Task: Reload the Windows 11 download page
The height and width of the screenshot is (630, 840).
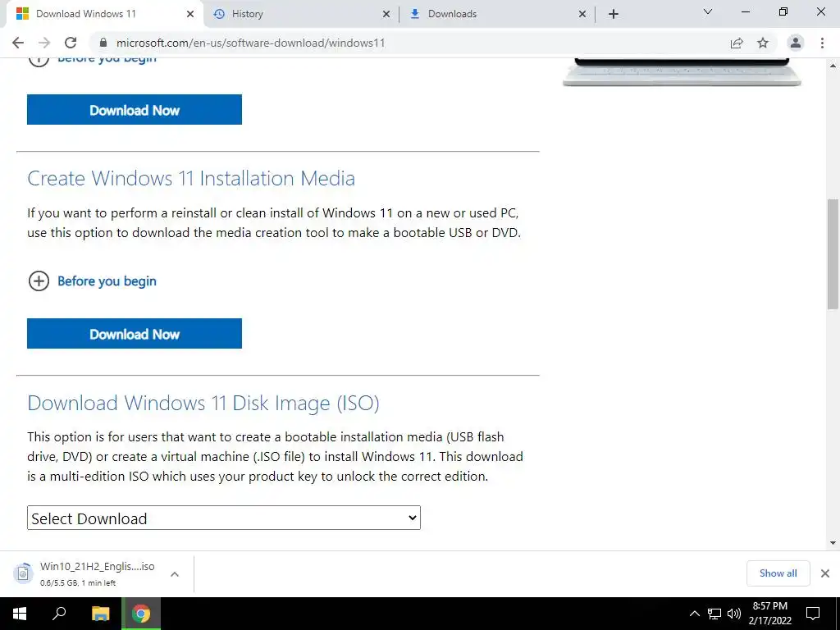Action: (x=71, y=43)
